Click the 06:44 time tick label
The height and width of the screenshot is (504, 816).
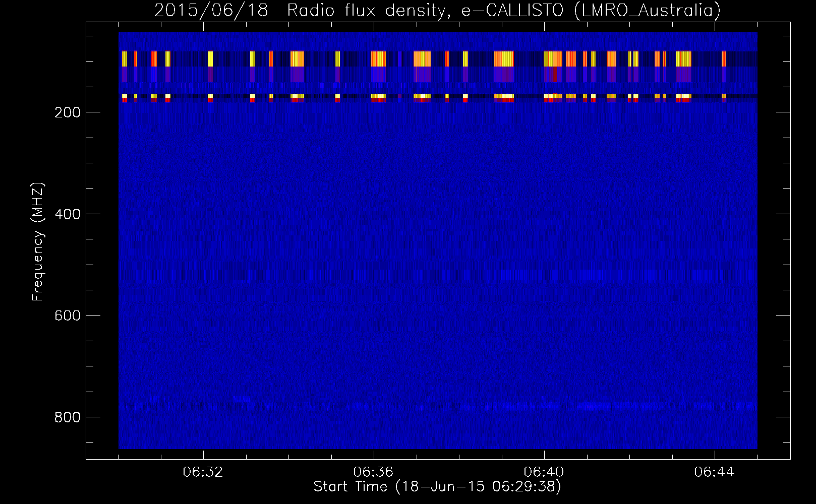point(714,472)
